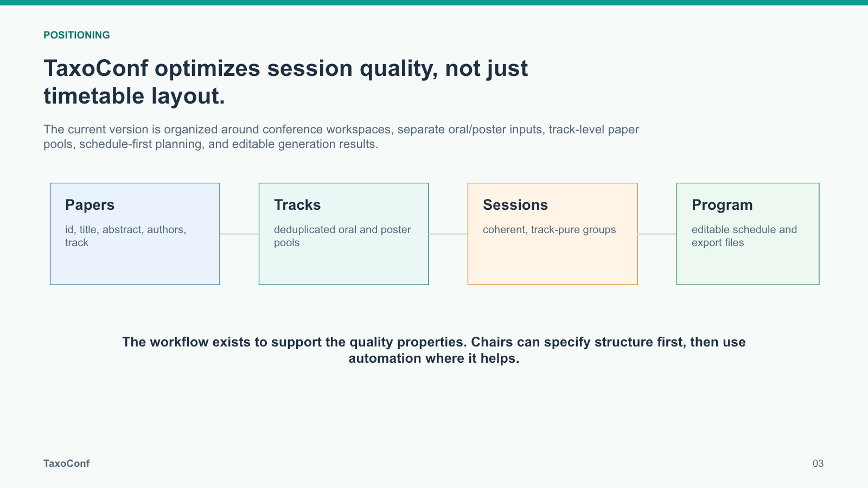Click 'editable schedule and export files' text

point(744,236)
